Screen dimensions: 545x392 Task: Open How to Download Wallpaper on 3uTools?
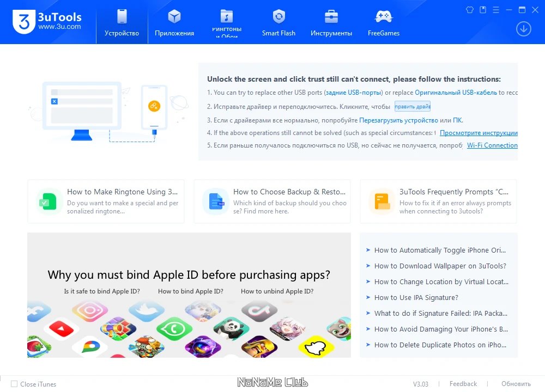pos(440,266)
